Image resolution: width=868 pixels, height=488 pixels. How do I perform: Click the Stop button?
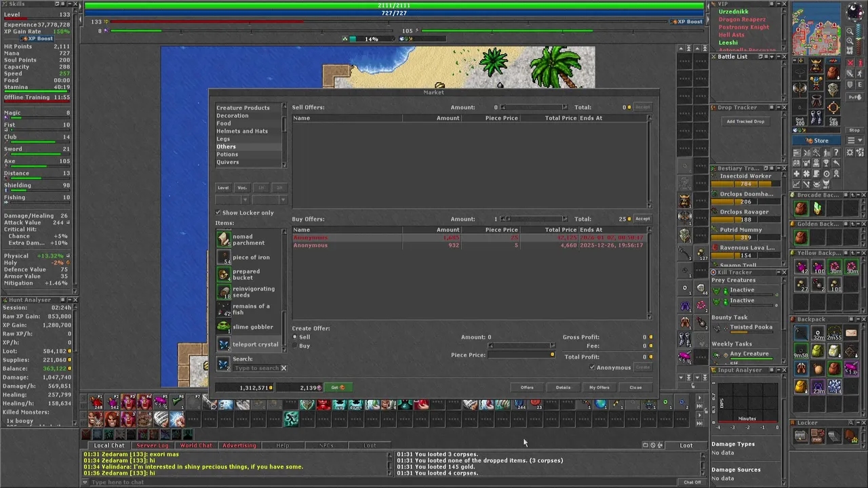[x=854, y=130]
